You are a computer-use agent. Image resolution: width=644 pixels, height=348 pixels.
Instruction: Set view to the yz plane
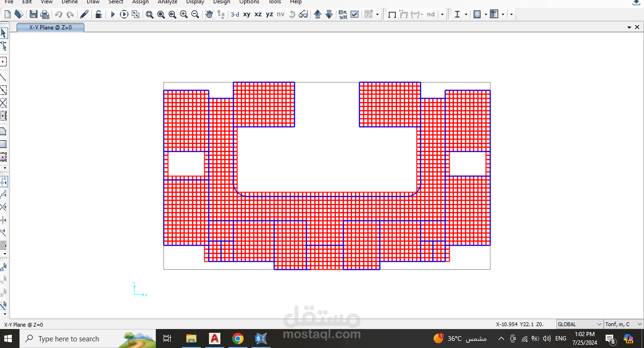pyautogui.click(x=270, y=14)
